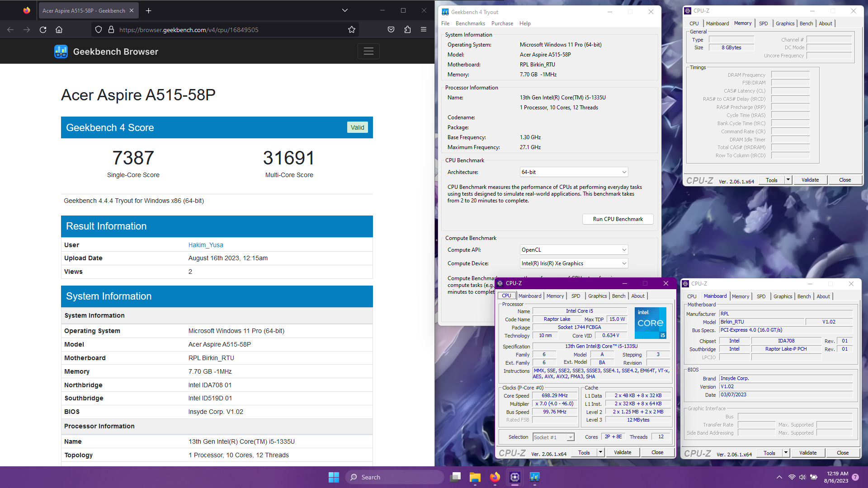Click the CPU-Z taskbar icon
This screenshot has width=868, height=488.
(515, 477)
